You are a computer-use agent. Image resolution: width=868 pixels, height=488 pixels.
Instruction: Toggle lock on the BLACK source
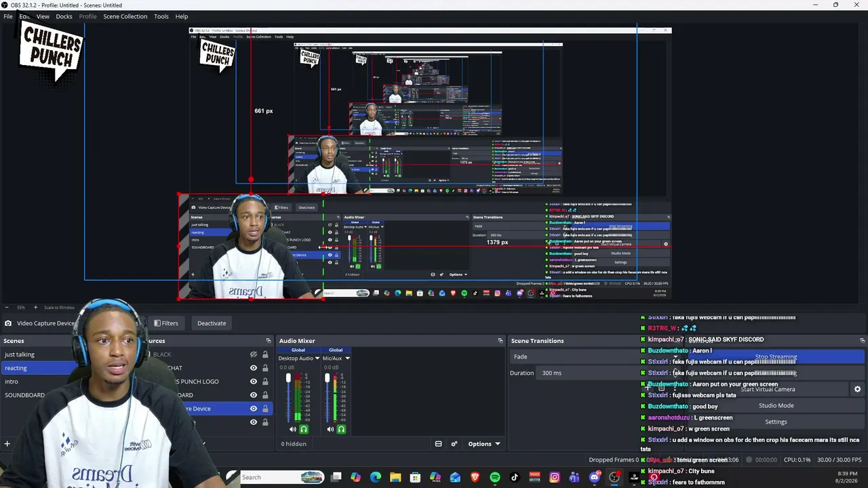pos(265,354)
